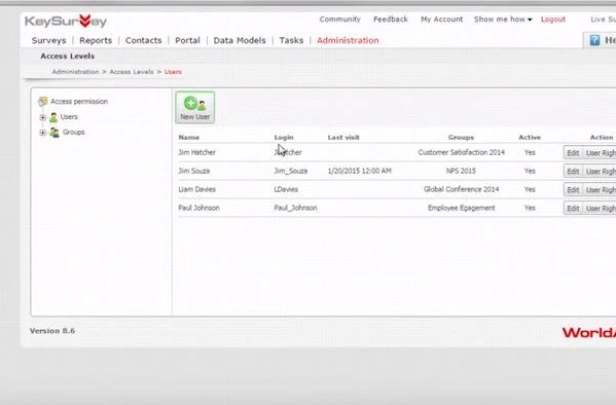Edit the Paul Johnson user
This screenshot has width=616, height=405.
click(573, 208)
